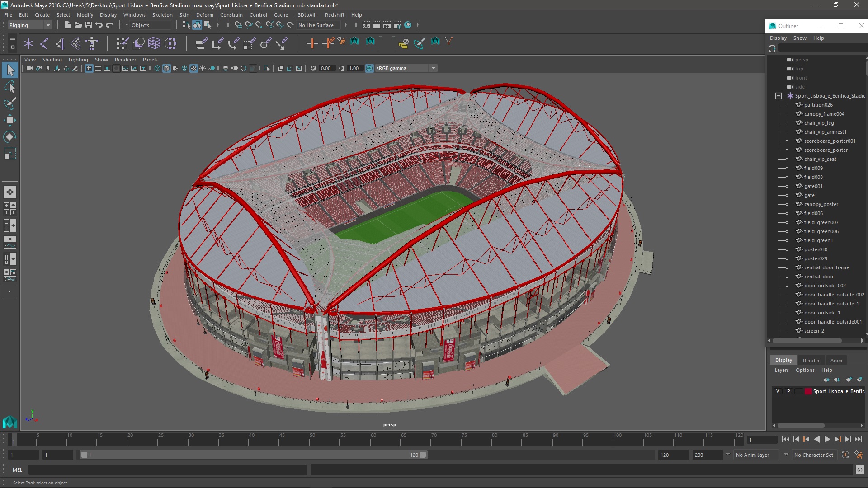Toggle the empty layer display type box
The width and height of the screenshot is (868, 488).
(799, 391)
